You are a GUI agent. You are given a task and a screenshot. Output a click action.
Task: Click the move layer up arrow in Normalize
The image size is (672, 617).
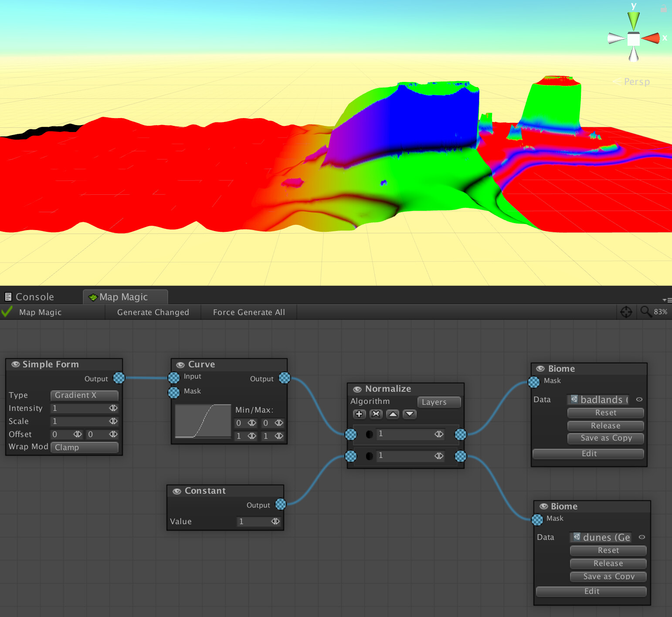tap(392, 414)
